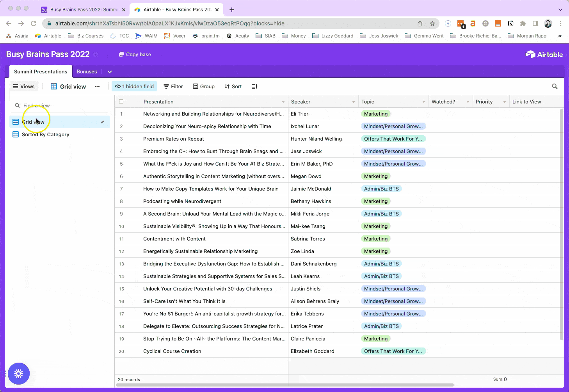Expand the Presentation column dropdown arrow
569x392 pixels.
click(x=283, y=102)
